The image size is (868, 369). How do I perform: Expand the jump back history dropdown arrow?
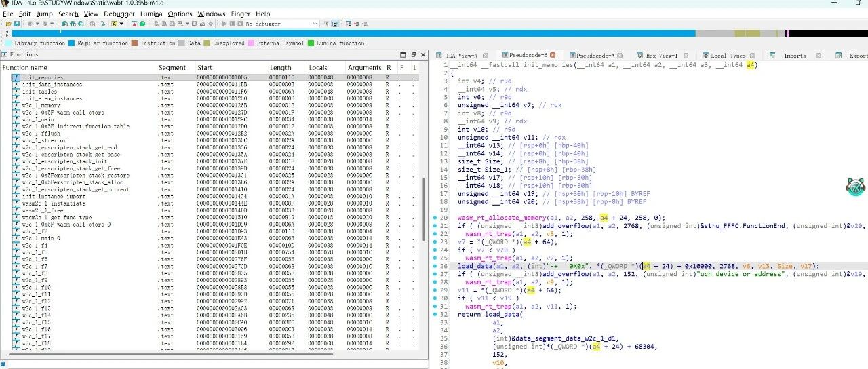pyautogui.click(x=37, y=24)
